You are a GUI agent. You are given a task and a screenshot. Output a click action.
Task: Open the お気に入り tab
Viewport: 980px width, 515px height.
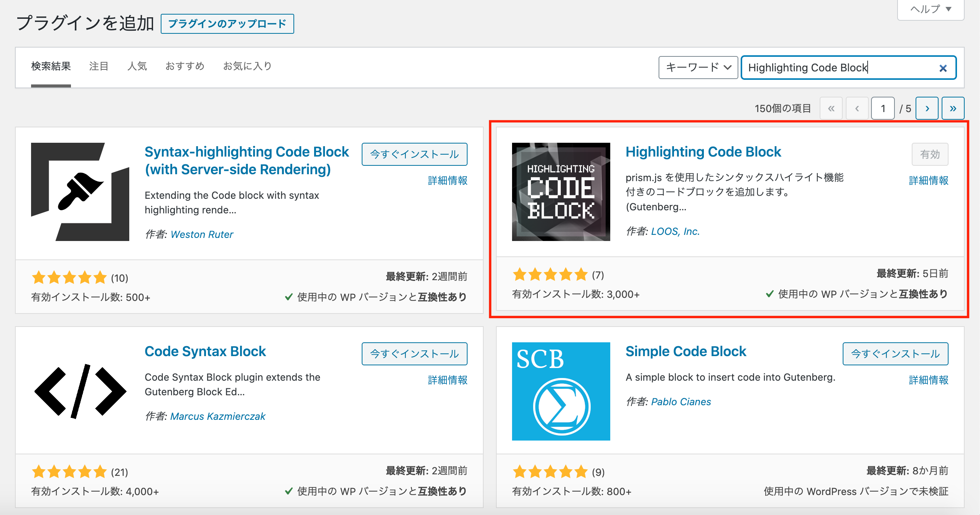coord(247,66)
